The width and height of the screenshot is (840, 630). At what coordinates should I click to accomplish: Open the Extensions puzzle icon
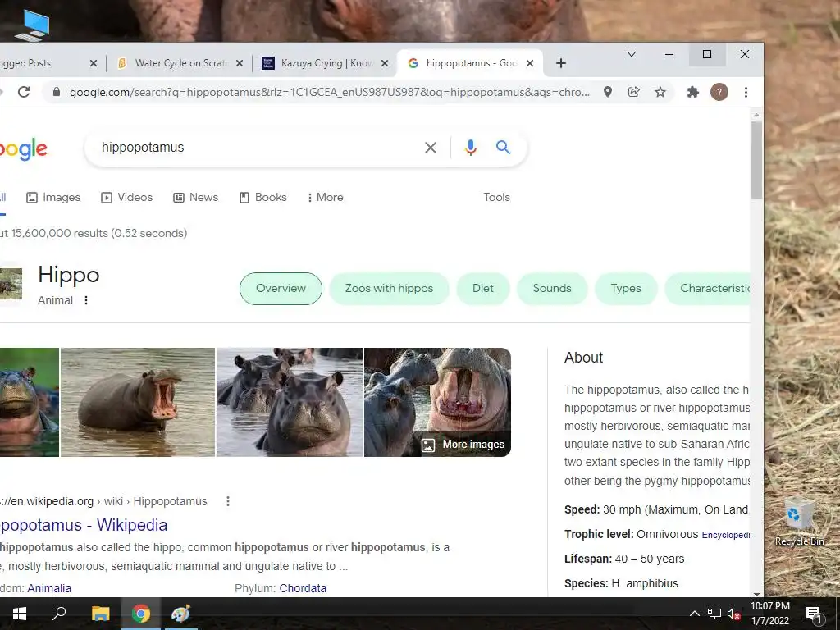(692, 92)
